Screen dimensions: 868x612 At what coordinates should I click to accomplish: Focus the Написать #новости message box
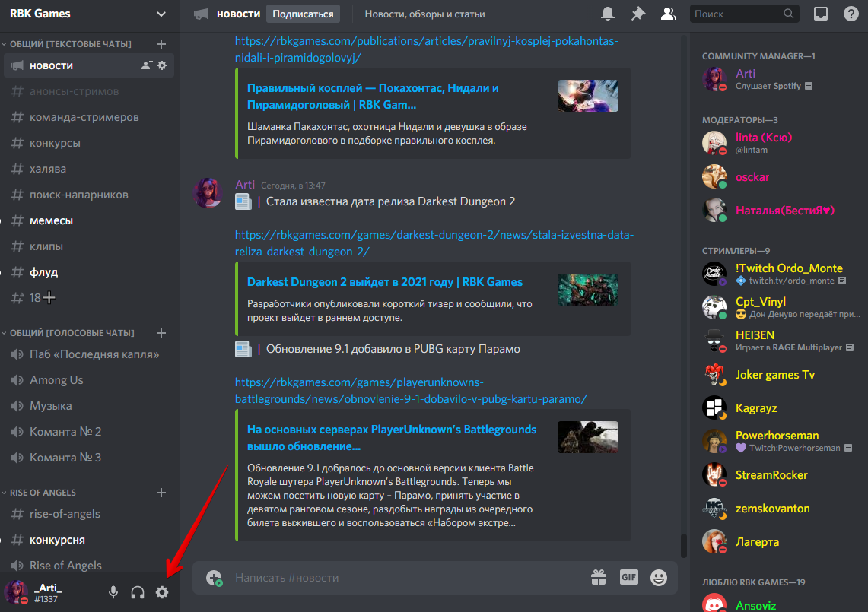[407, 578]
